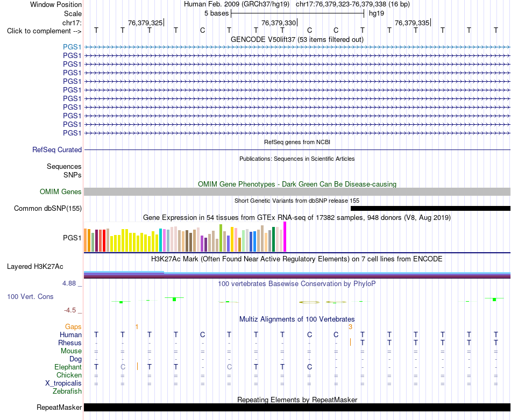This screenshot has width=511, height=420.
Task: Click the RefSeq genes from NCBI title
Action: point(297,142)
